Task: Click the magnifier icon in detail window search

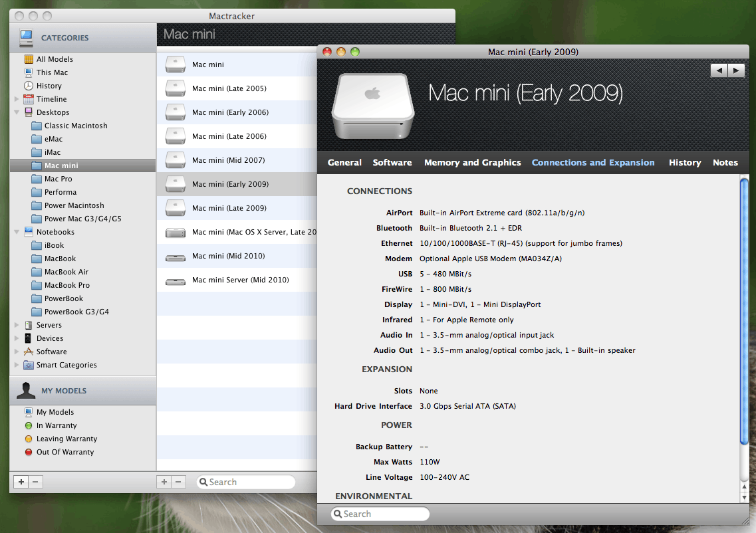Action: click(x=338, y=514)
